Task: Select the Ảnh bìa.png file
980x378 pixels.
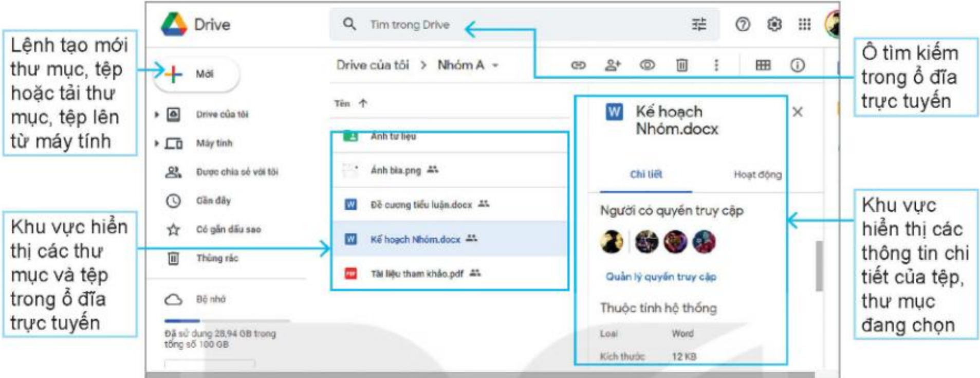Action: pyautogui.click(x=450, y=170)
